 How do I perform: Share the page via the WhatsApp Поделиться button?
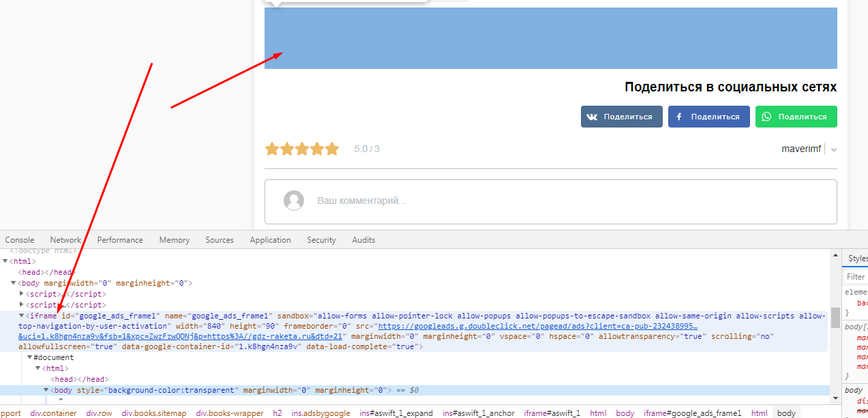tap(796, 117)
